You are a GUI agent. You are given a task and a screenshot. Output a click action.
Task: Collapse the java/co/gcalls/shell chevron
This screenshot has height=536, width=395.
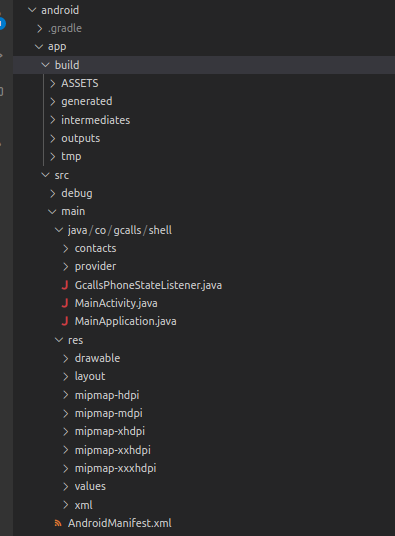[59, 230]
